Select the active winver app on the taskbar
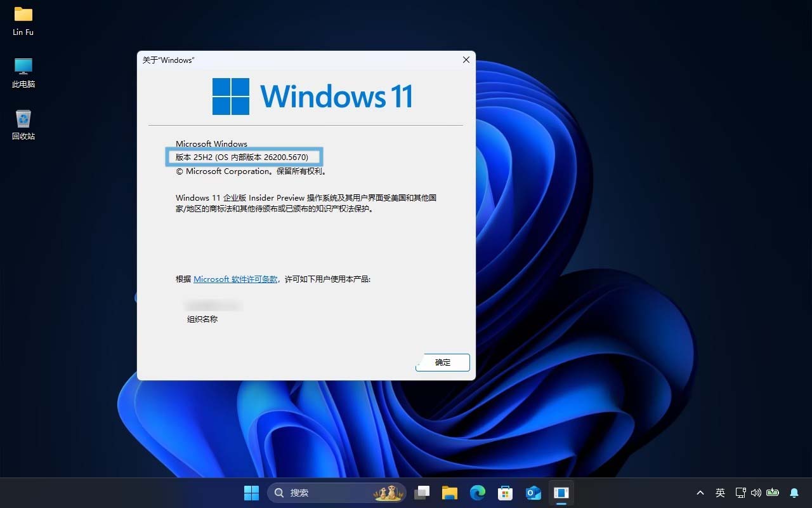 point(561,492)
